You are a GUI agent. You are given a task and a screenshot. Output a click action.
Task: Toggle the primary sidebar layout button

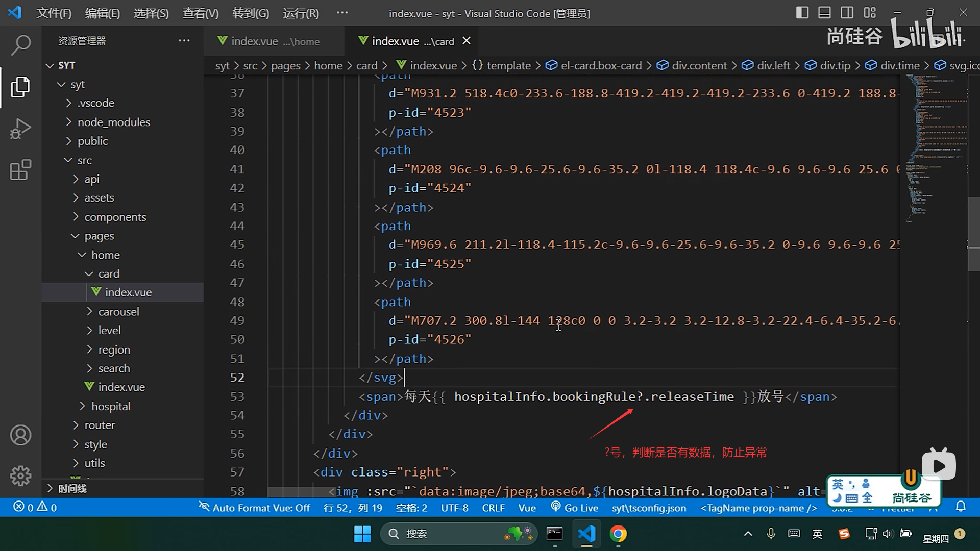(x=802, y=13)
